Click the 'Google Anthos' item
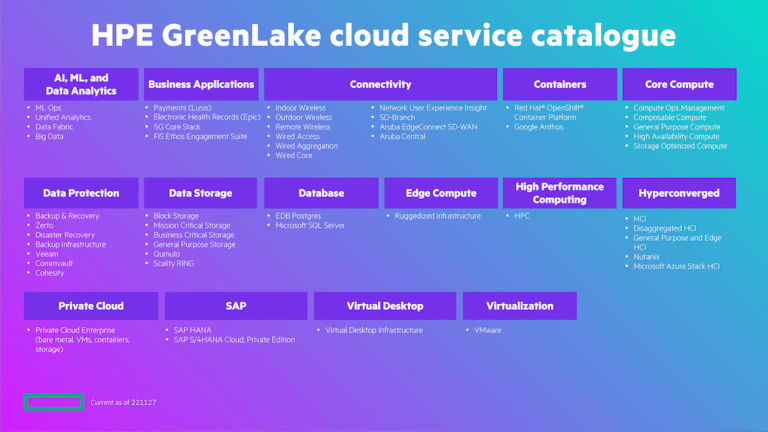This screenshot has height=432, width=768. click(x=539, y=127)
